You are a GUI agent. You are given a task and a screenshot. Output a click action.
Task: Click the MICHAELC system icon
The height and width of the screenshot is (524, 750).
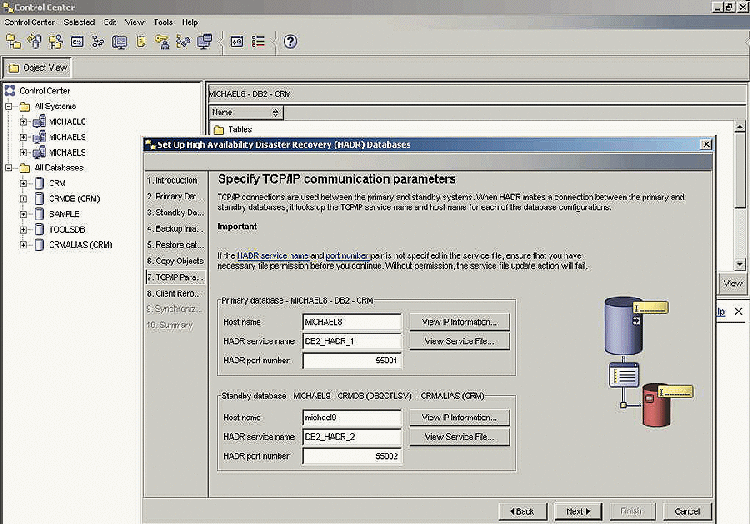pos(39,122)
